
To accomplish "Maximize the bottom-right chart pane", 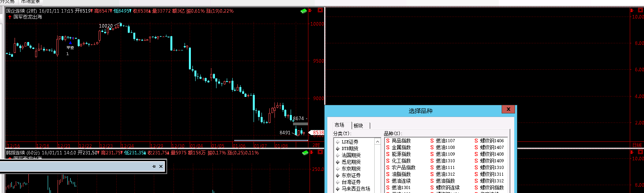I will pyautogui.click(x=641, y=152).
